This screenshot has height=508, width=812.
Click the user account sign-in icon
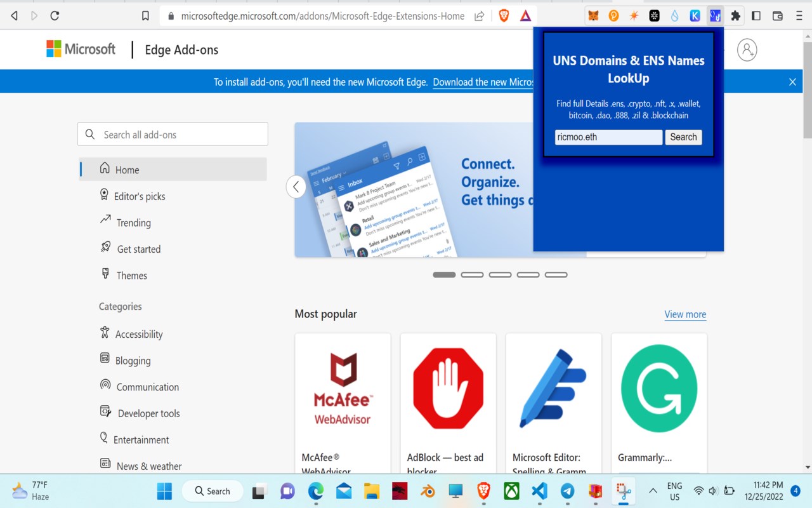(747, 50)
